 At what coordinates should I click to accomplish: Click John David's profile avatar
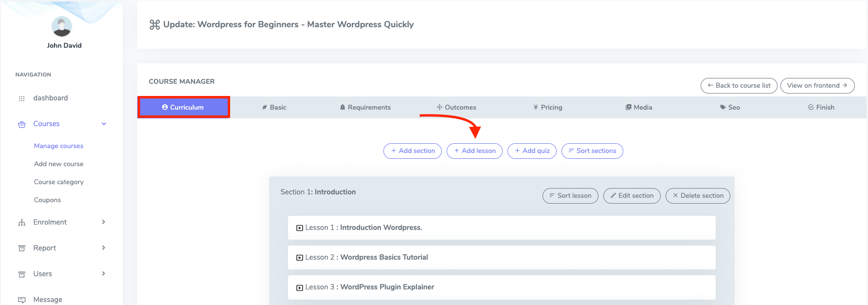click(x=62, y=26)
